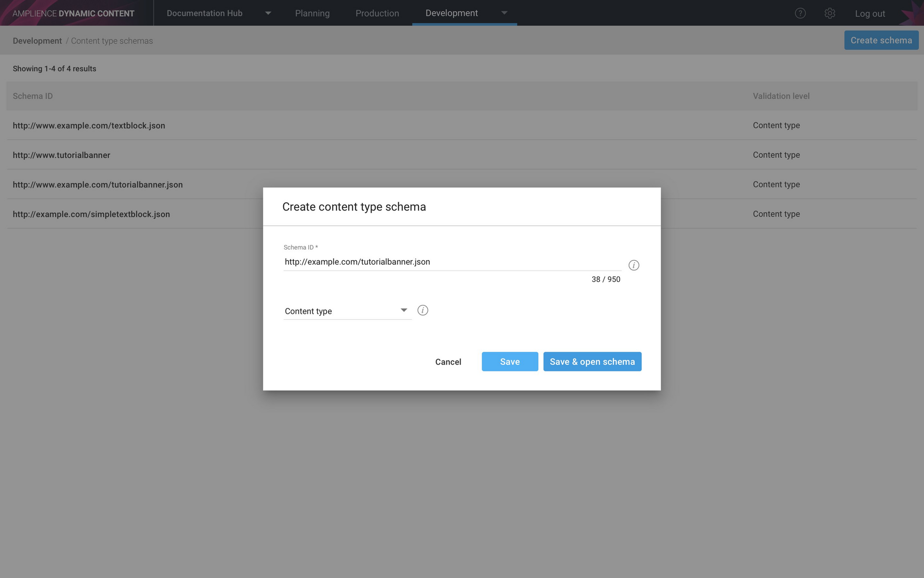The width and height of the screenshot is (924, 578).
Task: Click the Schema ID column header
Action: coord(32,96)
